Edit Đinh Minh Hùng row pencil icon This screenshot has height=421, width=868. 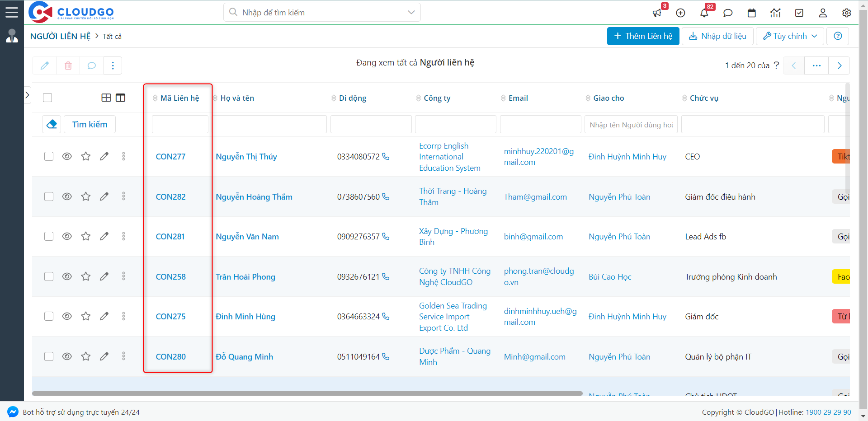pos(104,316)
